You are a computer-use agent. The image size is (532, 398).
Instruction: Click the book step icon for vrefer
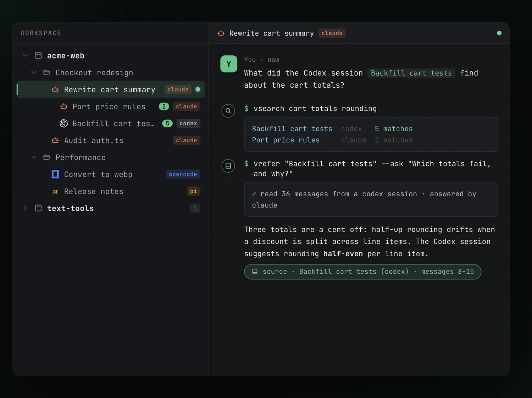tap(228, 166)
